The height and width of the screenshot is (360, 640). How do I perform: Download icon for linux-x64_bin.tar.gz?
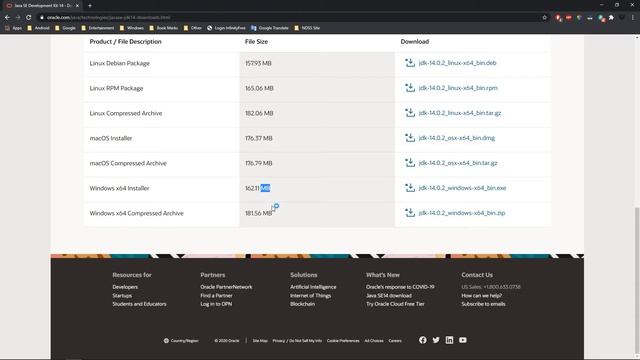(x=410, y=113)
